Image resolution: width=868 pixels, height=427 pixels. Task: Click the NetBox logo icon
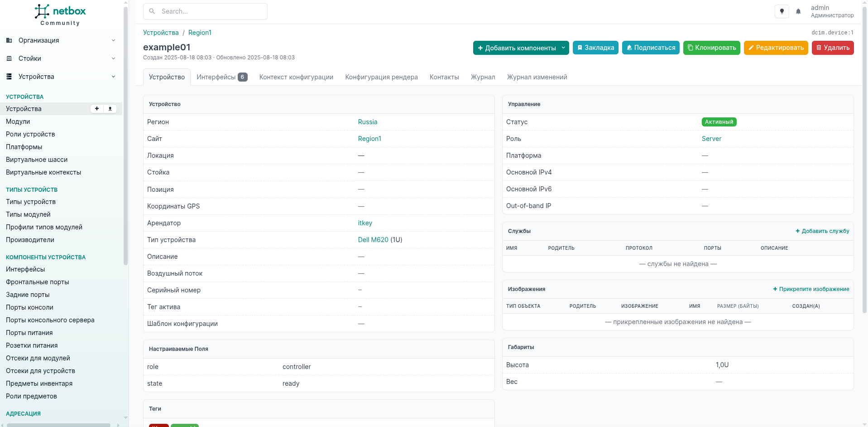point(42,11)
